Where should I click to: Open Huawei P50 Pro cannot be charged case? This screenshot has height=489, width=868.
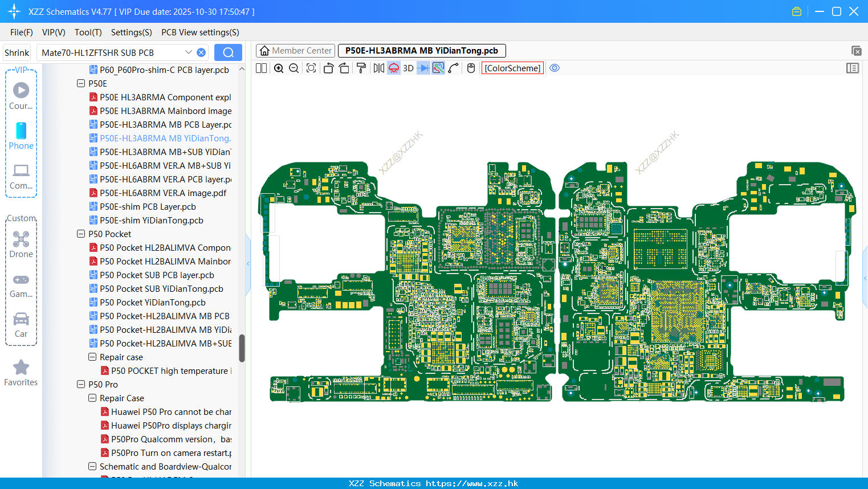point(166,411)
